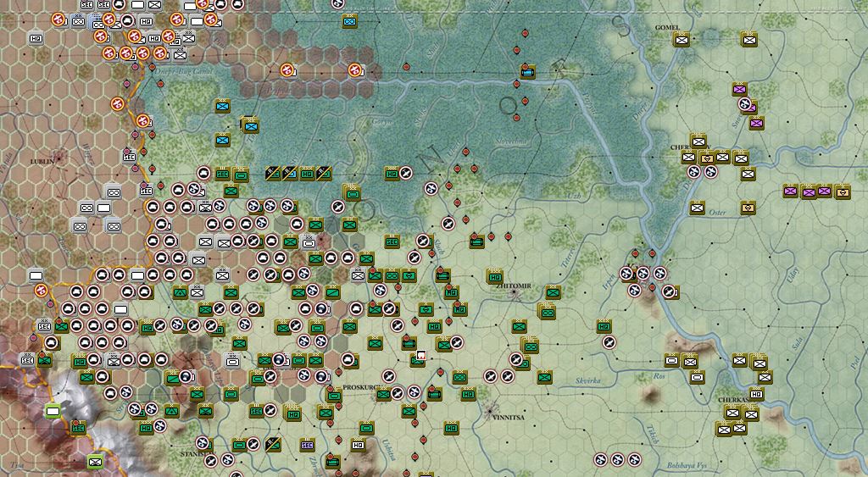This screenshot has width=868, height=477.
Task: Click the aircraft icon between the Snov purple counters
Action: click(744, 103)
